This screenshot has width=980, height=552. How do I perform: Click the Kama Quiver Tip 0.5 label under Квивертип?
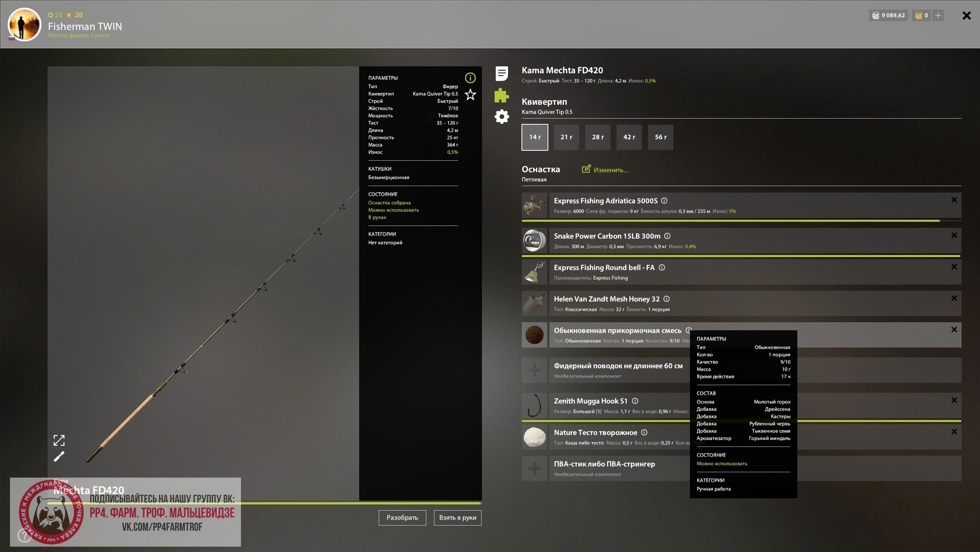(x=547, y=112)
